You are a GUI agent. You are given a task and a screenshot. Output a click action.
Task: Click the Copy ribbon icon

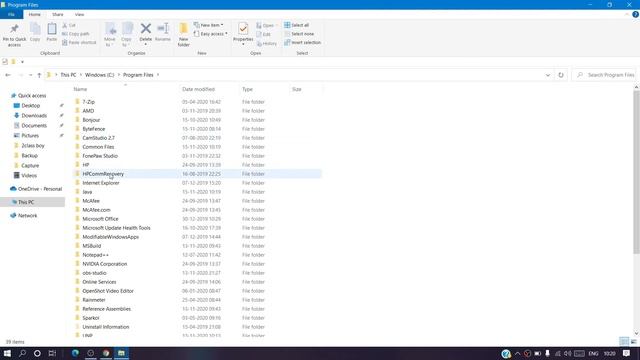[x=35, y=32]
